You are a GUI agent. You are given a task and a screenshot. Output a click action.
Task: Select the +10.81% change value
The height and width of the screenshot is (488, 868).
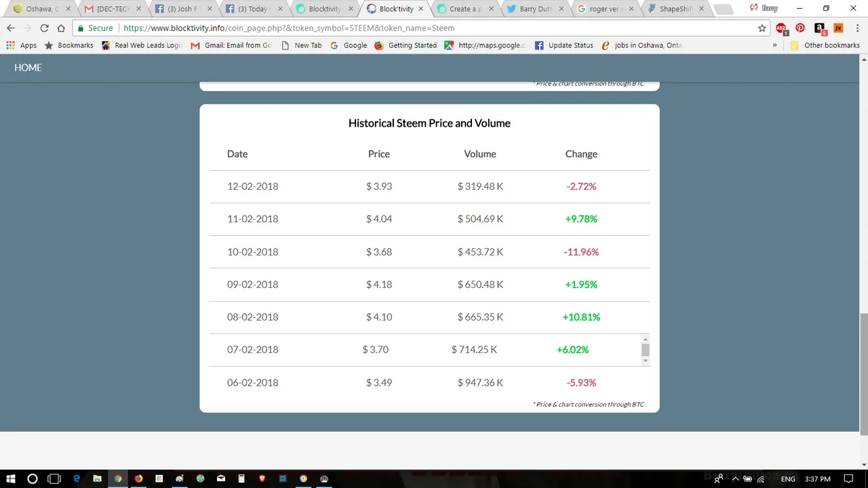pos(581,317)
